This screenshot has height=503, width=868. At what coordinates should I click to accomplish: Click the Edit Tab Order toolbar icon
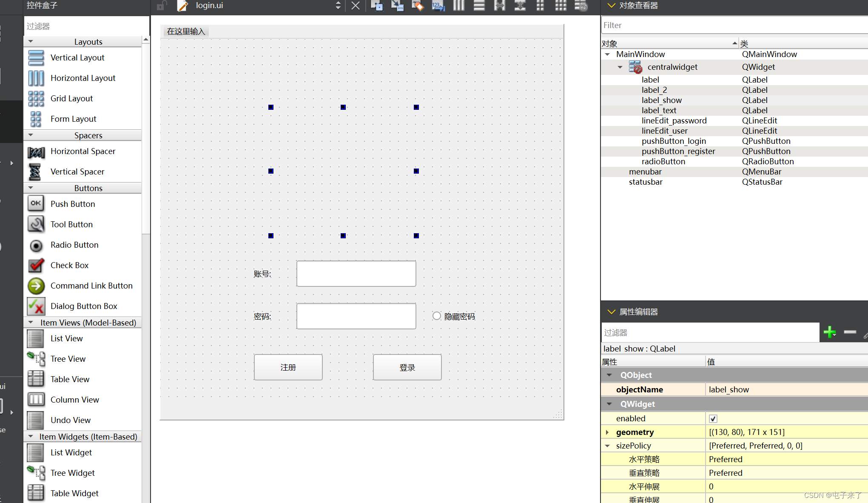click(438, 6)
